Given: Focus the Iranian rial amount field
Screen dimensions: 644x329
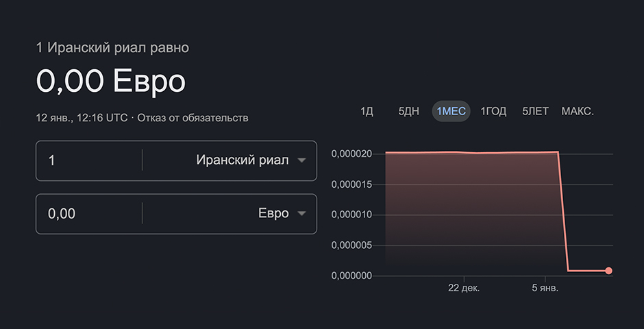Looking at the screenshot, I should [x=89, y=160].
